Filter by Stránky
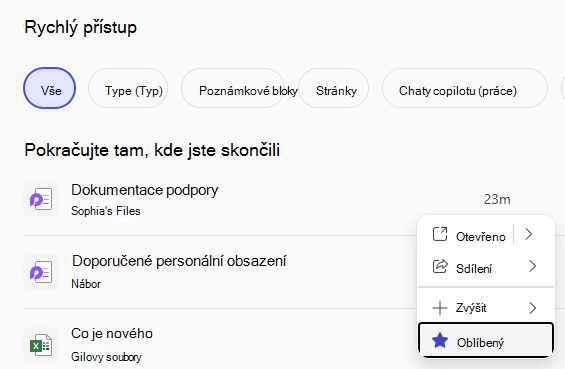 [334, 88]
